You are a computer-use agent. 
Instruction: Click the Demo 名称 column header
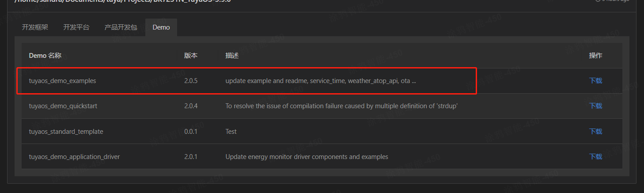(45, 56)
